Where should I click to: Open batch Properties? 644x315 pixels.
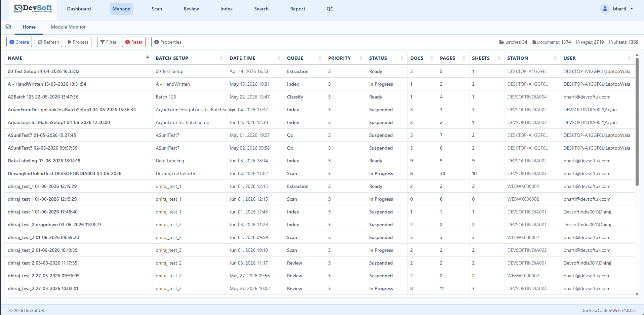pos(168,42)
